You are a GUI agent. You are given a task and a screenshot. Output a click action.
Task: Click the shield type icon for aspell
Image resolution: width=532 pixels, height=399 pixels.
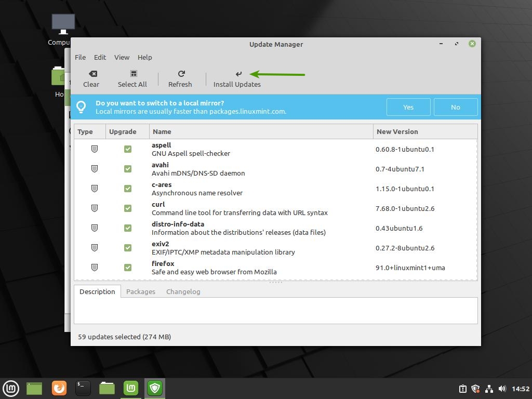[95, 149]
